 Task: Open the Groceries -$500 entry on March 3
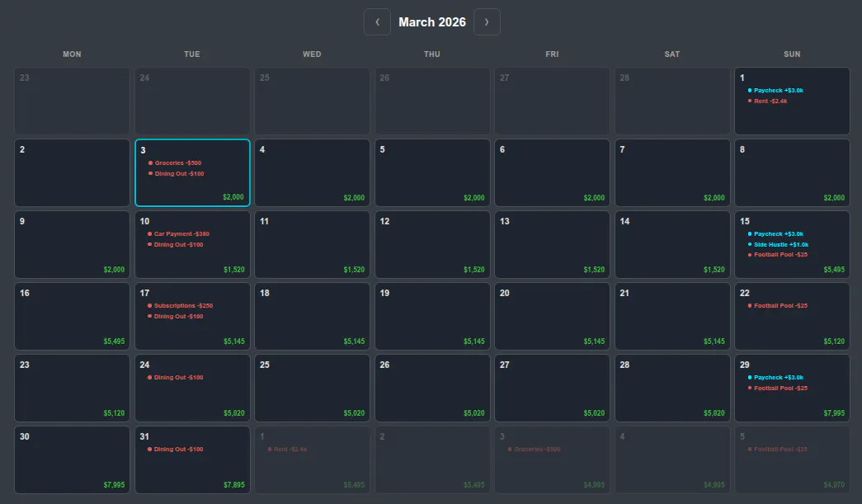pos(175,163)
